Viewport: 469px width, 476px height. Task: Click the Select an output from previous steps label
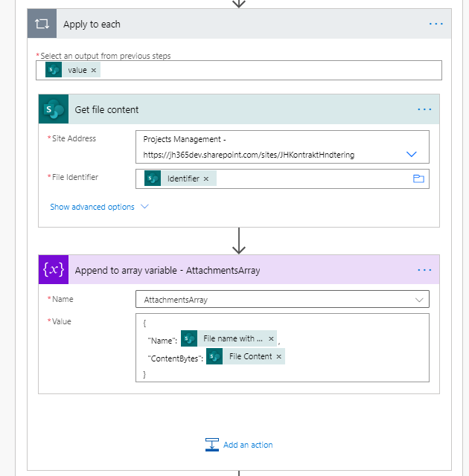pos(106,56)
